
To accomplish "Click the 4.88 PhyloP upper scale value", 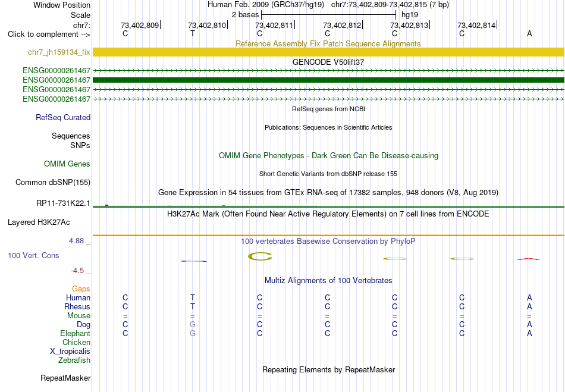I will tap(76, 241).
